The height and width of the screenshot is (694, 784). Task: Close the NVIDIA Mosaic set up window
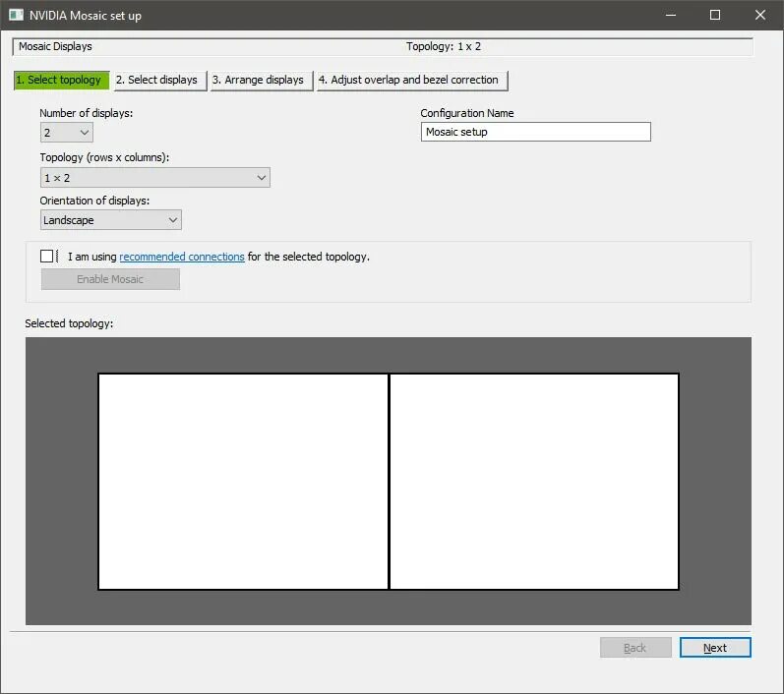coord(760,15)
